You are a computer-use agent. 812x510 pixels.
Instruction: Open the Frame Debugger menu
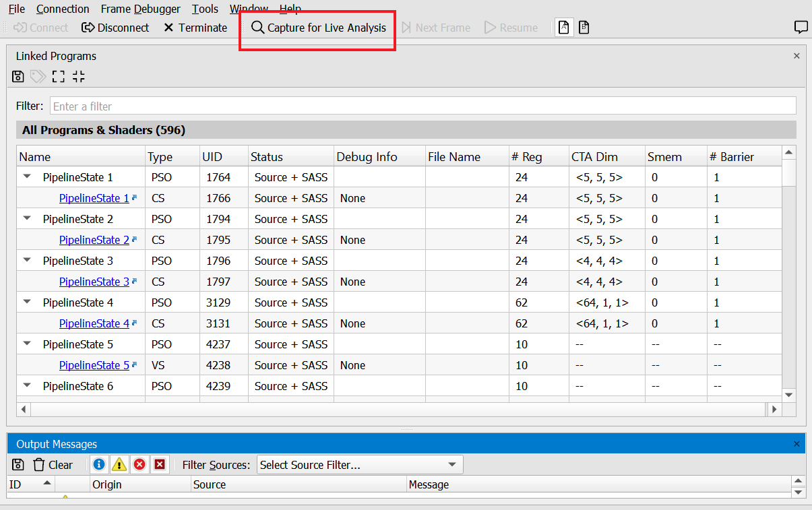[x=140, y=9]
